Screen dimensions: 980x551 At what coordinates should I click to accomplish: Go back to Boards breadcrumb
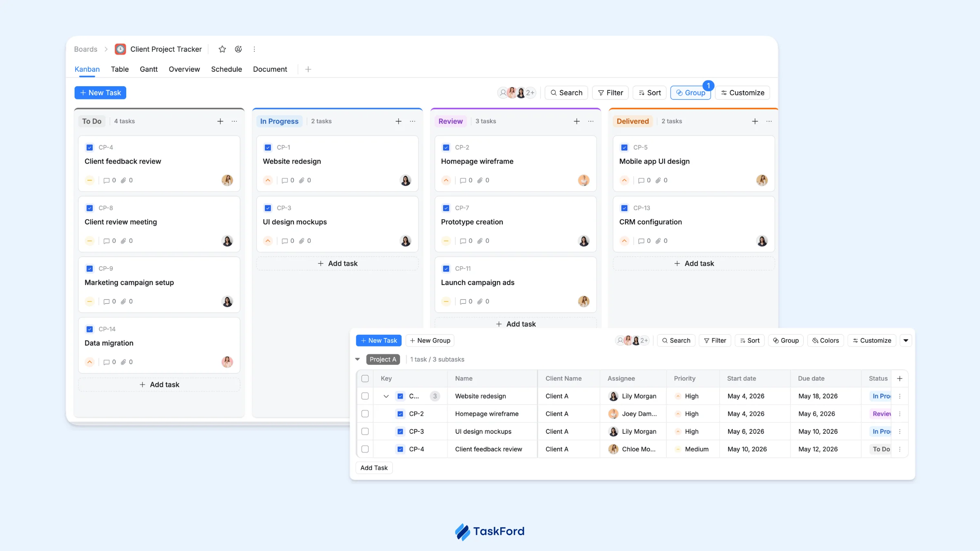pos(86,49)
